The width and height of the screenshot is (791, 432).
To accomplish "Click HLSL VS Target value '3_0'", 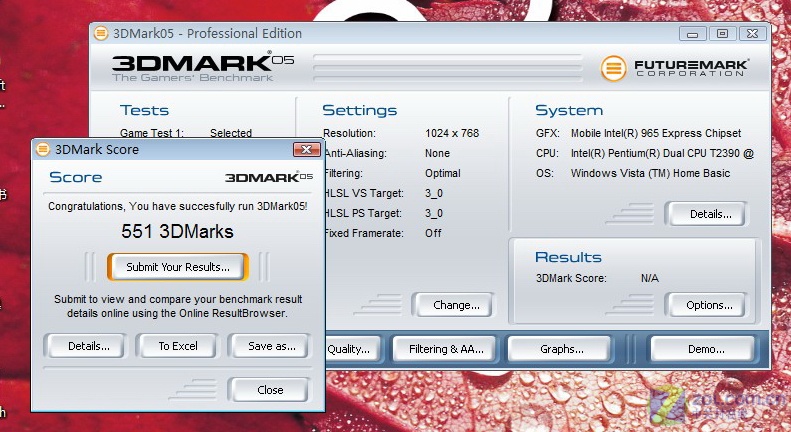I will pyautogui.click(x=433, y=193).
